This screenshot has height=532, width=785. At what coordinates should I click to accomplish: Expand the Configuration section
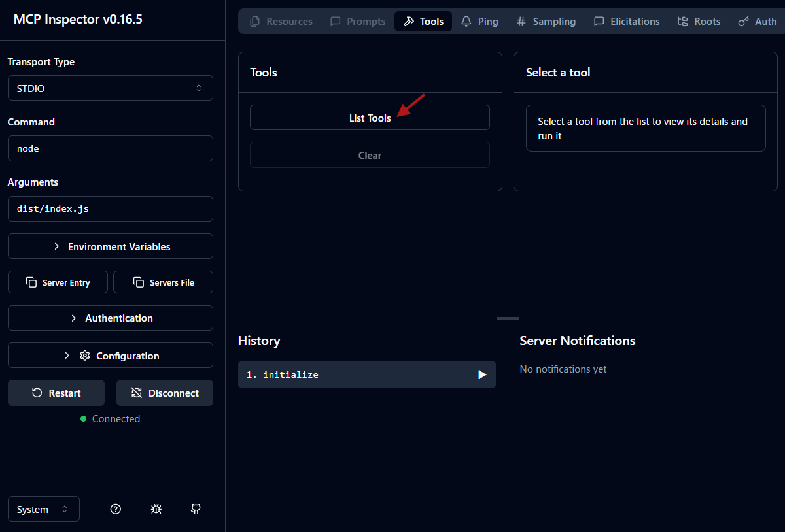[x=111, y=356]
